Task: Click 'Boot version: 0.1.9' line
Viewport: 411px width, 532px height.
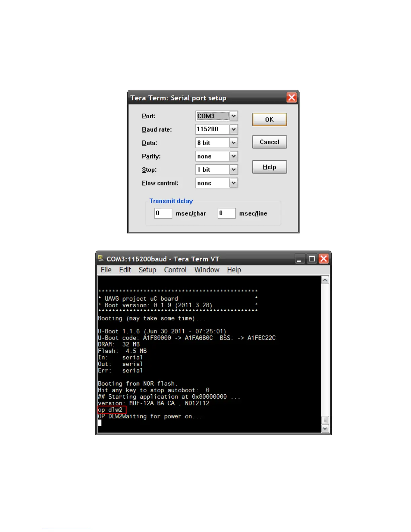Action: coord(158,305)
